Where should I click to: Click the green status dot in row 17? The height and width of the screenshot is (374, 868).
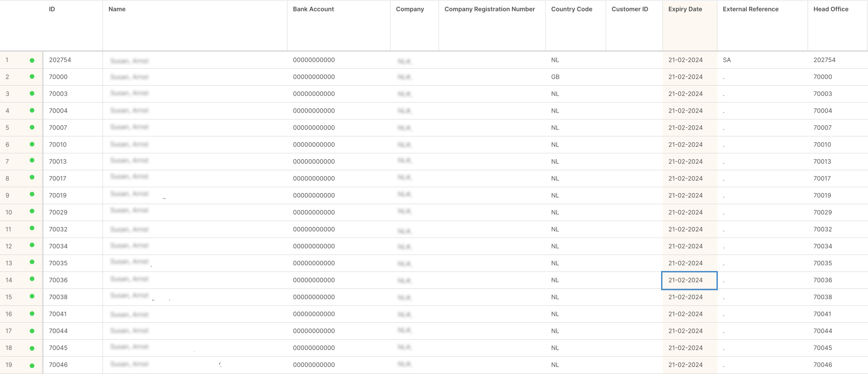pyautogui.click(x=32, y=331)
